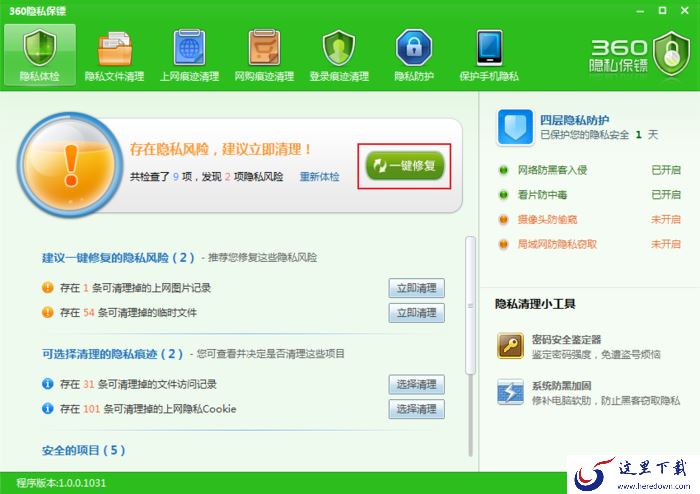The width and height of the screenshot is (700, 494).
Task: Click text 存在 31 条可清理掉的文件访问记录
Action: point(138,384)
